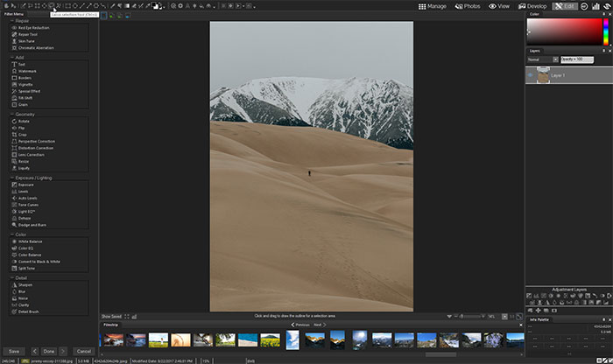
Task: Open Red Eye Reduction filter
Action: tap(31, 28)
